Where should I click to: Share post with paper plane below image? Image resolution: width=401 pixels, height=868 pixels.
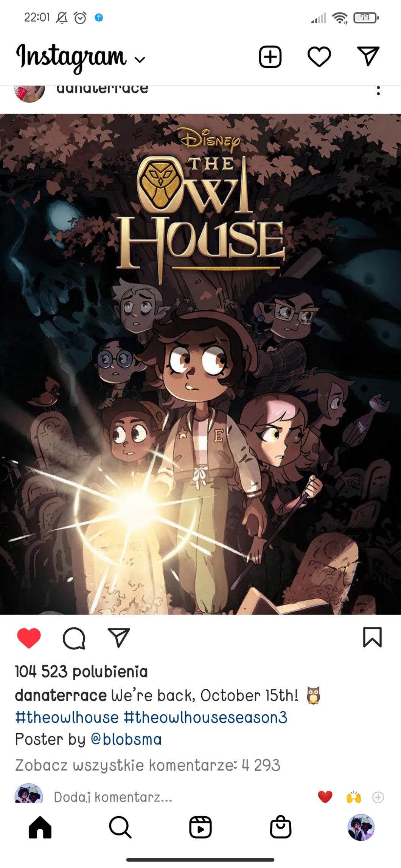119,638
